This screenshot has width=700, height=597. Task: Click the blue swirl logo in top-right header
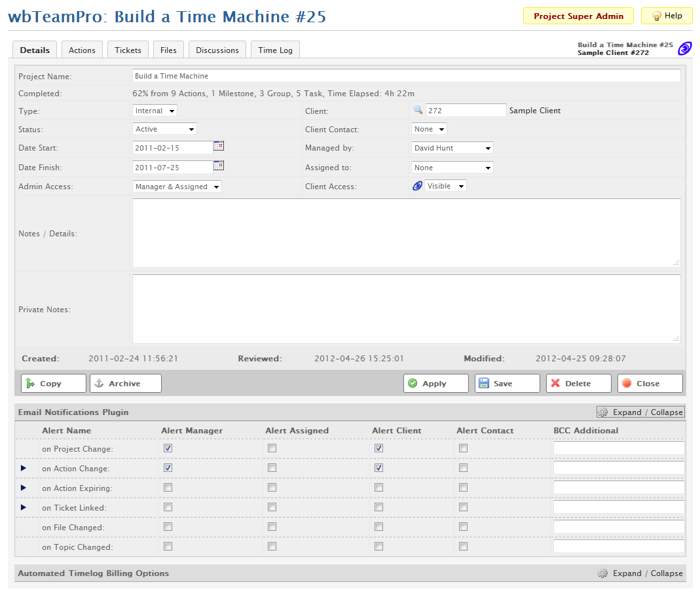[x=685, y=48]
